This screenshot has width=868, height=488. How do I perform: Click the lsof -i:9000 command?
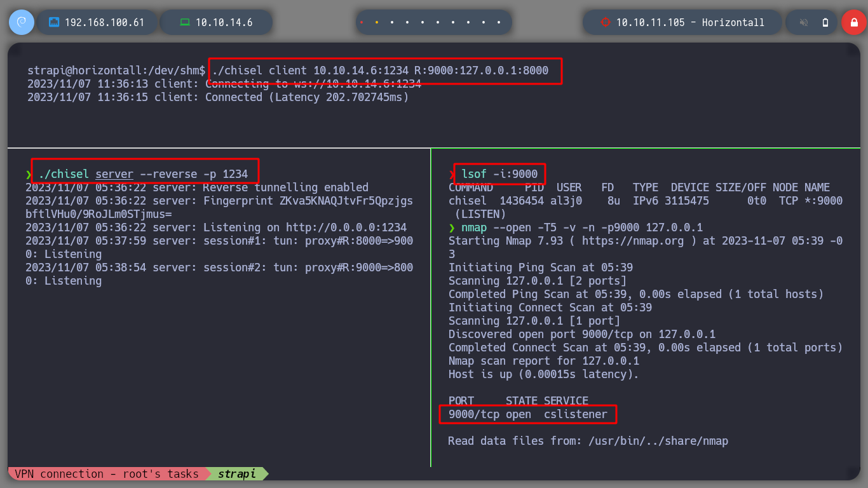click(x=499, y=174)
